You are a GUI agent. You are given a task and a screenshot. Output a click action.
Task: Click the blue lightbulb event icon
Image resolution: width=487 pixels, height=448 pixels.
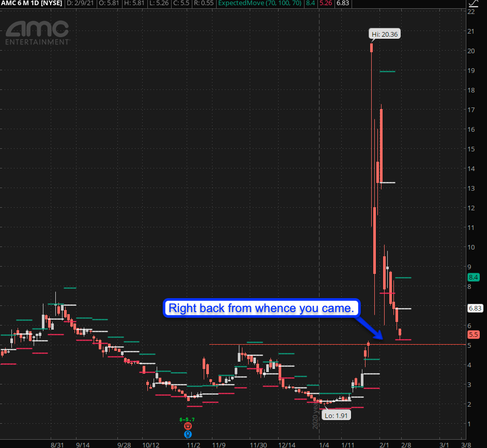[188, 435]
